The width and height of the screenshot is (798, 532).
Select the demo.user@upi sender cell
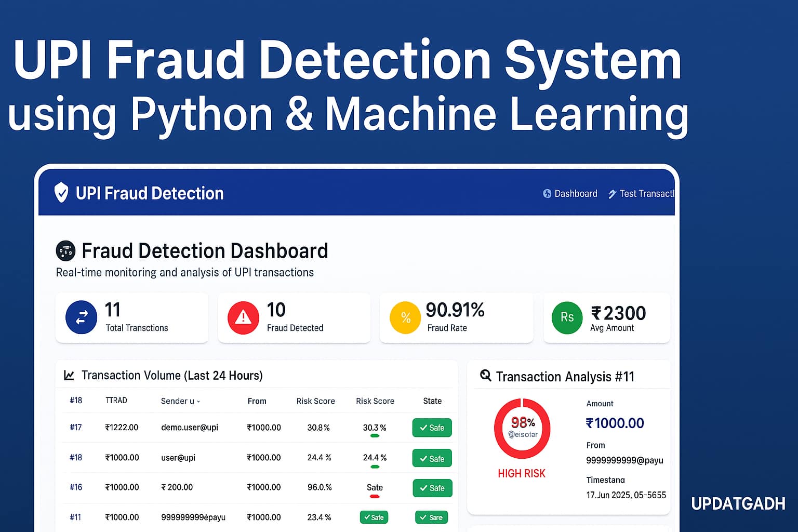(190, 428)
